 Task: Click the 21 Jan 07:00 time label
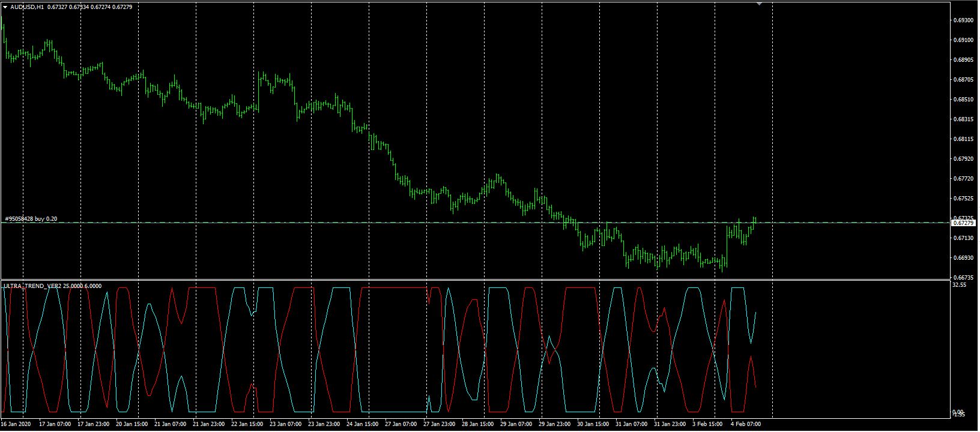click(x=170, y=424)
